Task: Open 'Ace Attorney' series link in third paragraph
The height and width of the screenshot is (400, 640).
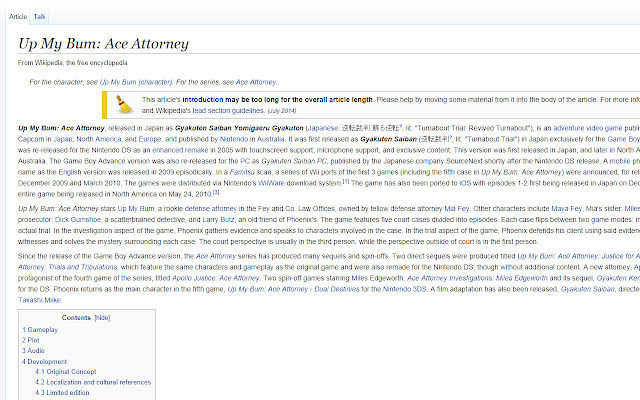Action: coord(216,256)
